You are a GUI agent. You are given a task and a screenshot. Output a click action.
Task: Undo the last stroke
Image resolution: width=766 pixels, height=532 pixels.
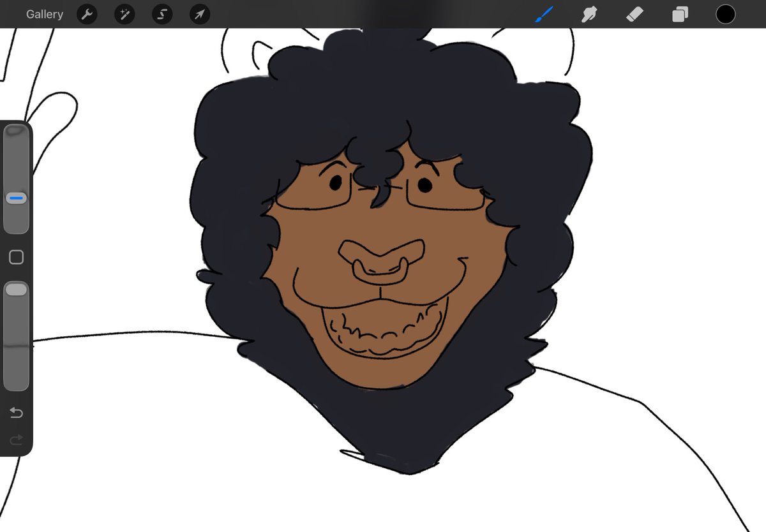click(17, 413)
